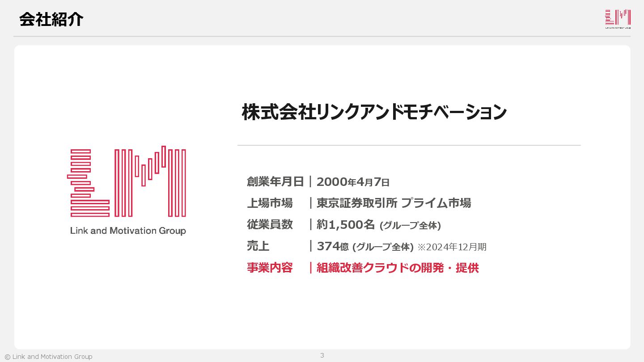Select the revenue value 374億
This screenshot has width=644, height=362.
pyautogui.click(x=333, y=246)
